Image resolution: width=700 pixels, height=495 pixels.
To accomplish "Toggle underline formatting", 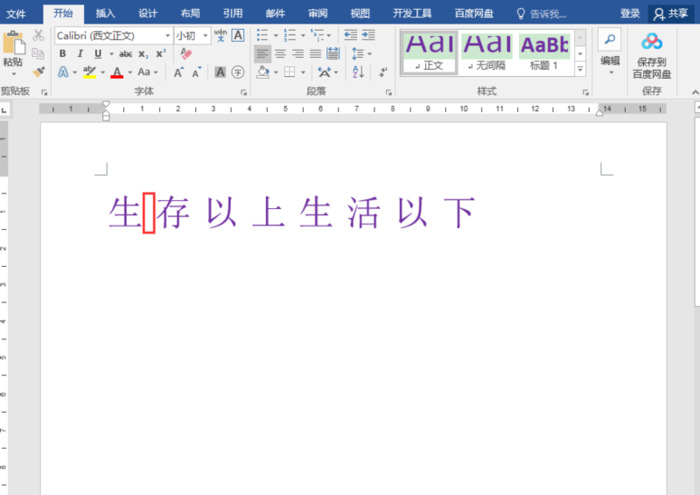I will pos(98,54).
